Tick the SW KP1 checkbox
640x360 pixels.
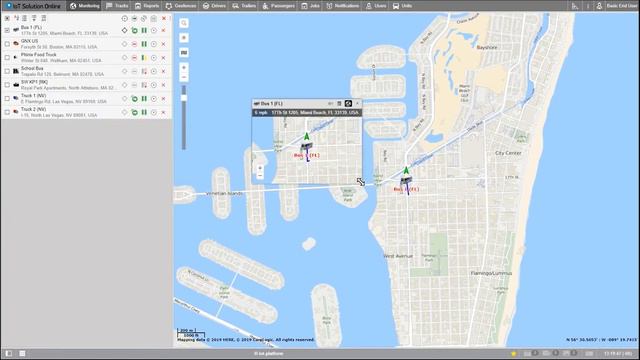(7, 85)
